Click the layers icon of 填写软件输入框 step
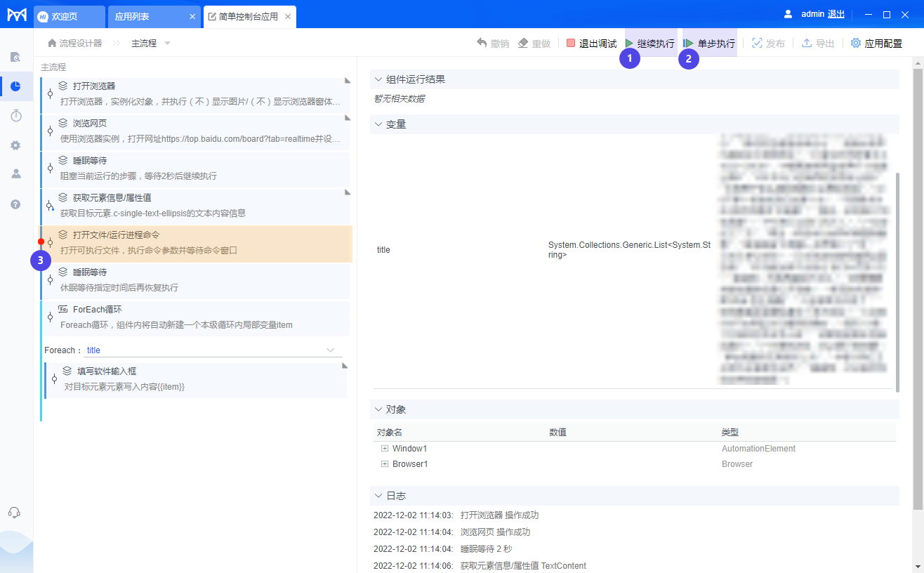The width and height of the screenshot is (924, 573). [67, 371]
